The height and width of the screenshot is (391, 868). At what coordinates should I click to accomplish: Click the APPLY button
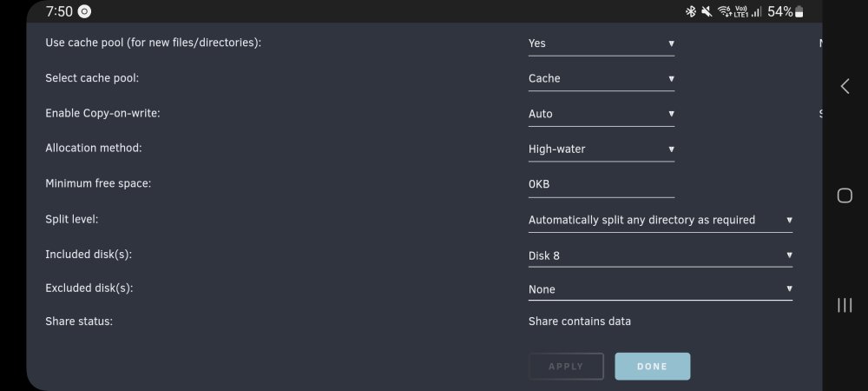click(x=566, y=366)
